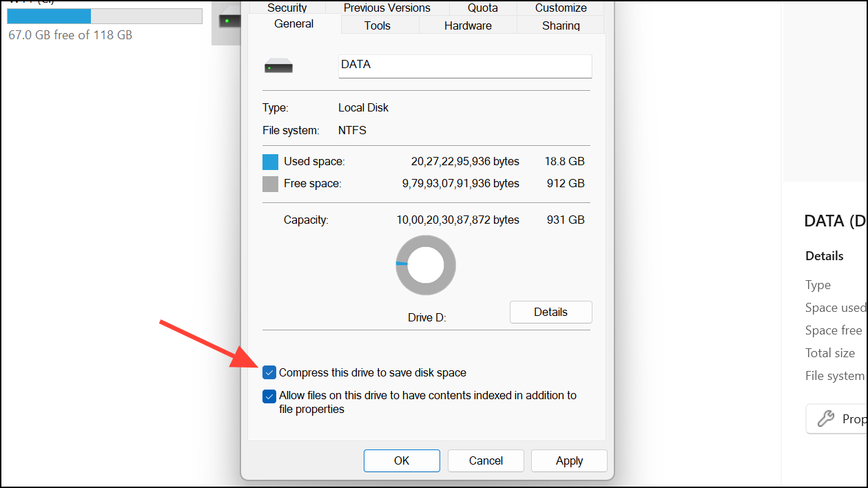Click the DATA drive name field
This screenshot has width=868, height=488.
464,65
